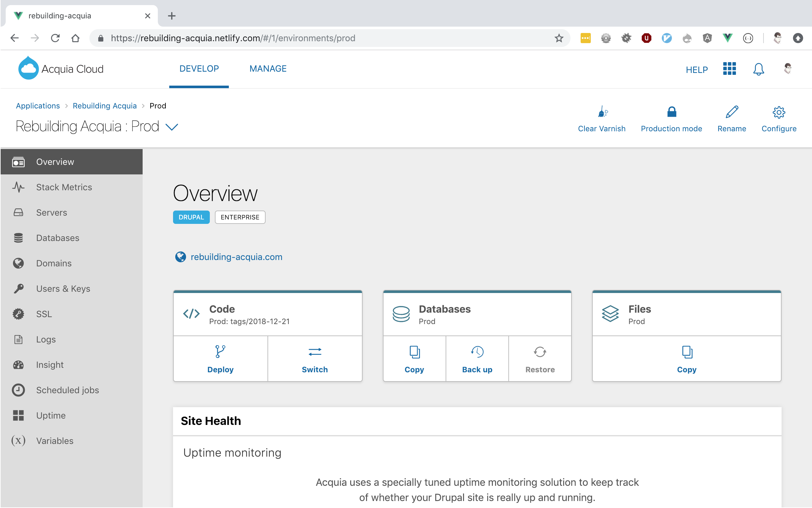
Task: Open Stack Metrics in the sidebar
Action: [64, 187]
